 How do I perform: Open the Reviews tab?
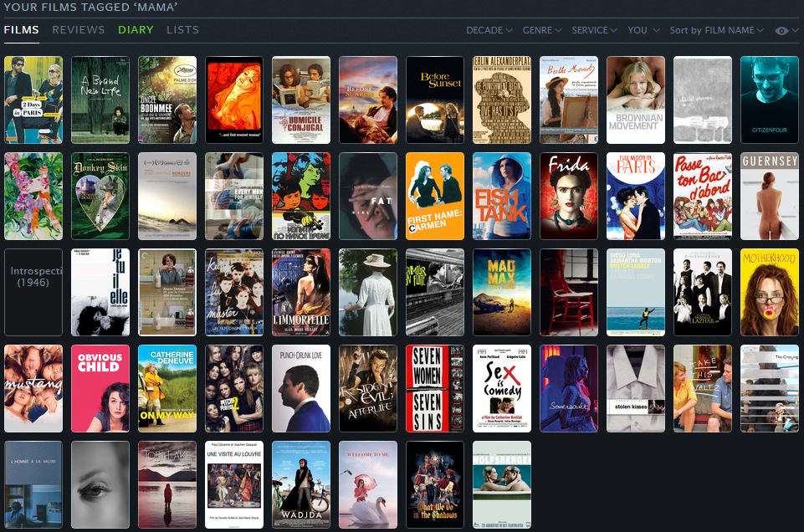click(x=79, y=30)
